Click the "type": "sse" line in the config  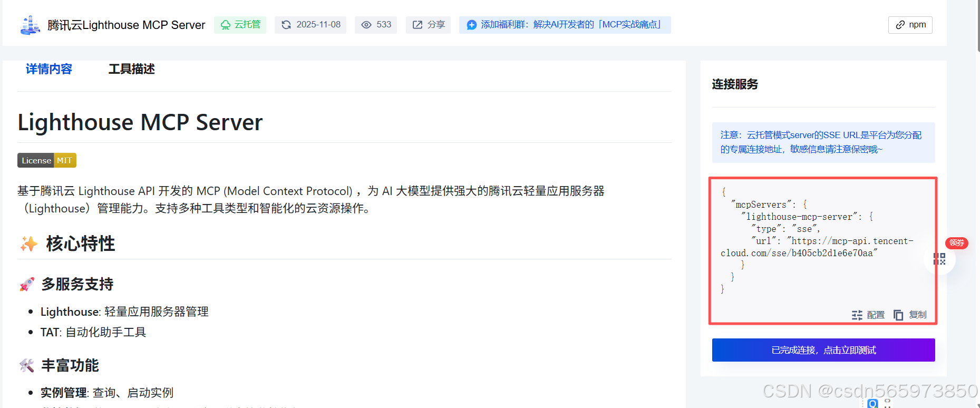coord(785,229)
